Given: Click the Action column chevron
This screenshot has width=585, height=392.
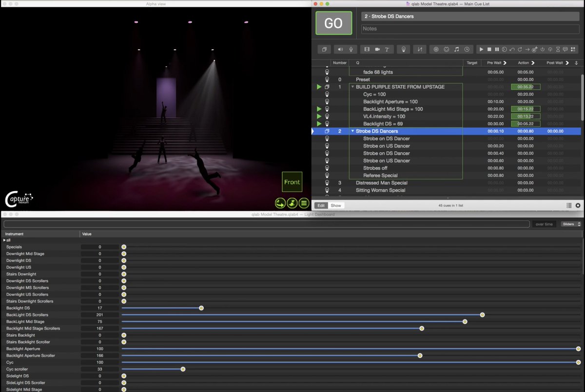Looking at the screenshot, I should (533, 63).
